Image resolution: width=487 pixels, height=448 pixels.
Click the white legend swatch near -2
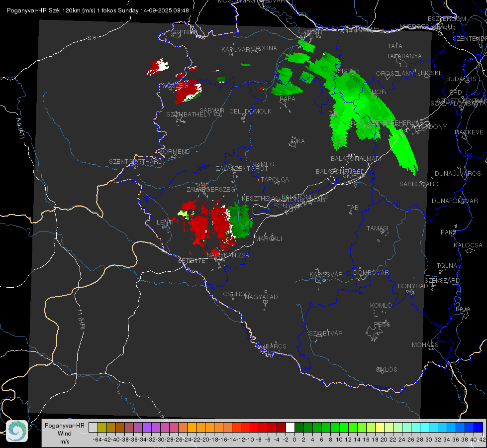(290, 427)
